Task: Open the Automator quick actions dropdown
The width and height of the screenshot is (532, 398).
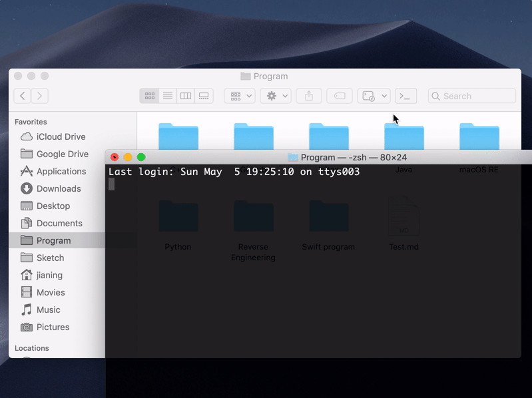Action: point(374,96)
